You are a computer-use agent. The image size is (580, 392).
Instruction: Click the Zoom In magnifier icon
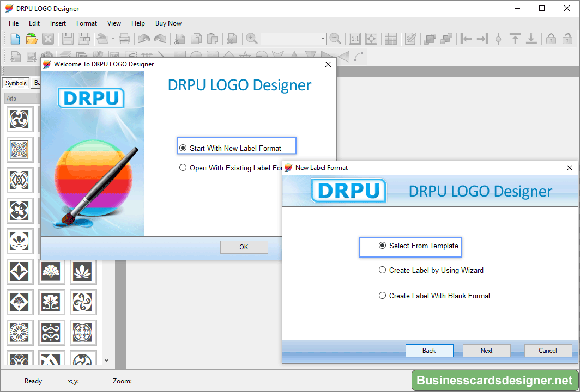click(251, 39)
